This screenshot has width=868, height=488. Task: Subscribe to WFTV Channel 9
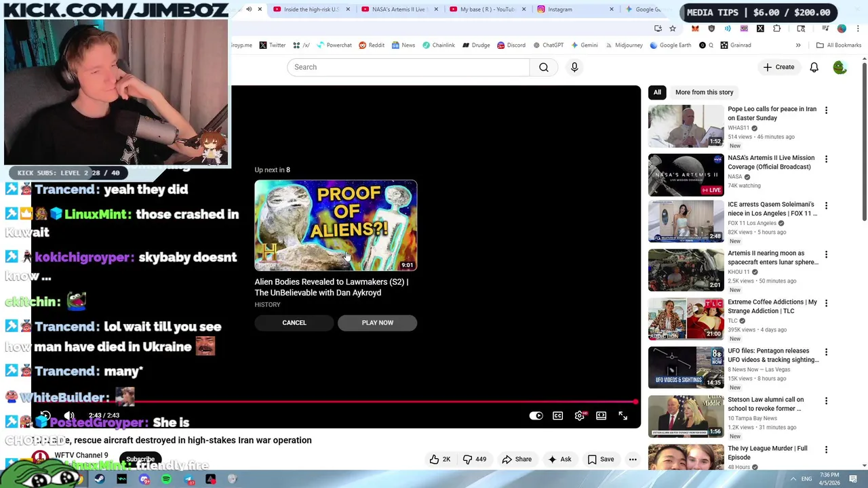coord(140,459)
